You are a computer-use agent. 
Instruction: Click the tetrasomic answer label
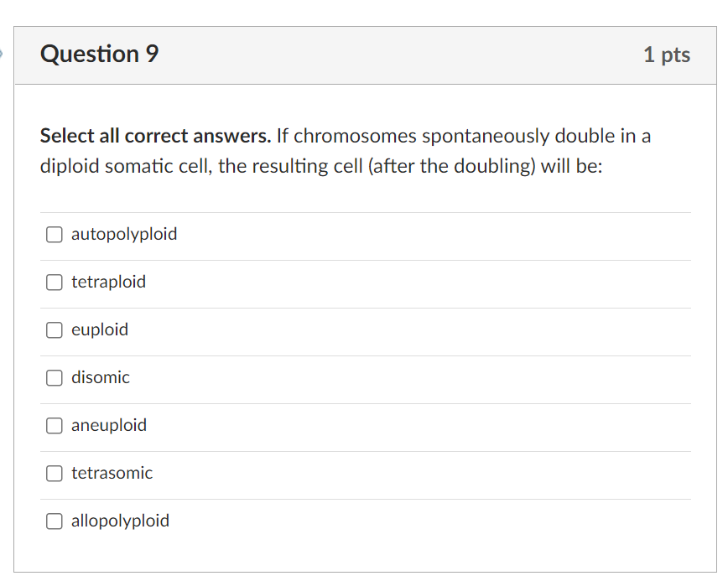[112, 473]
